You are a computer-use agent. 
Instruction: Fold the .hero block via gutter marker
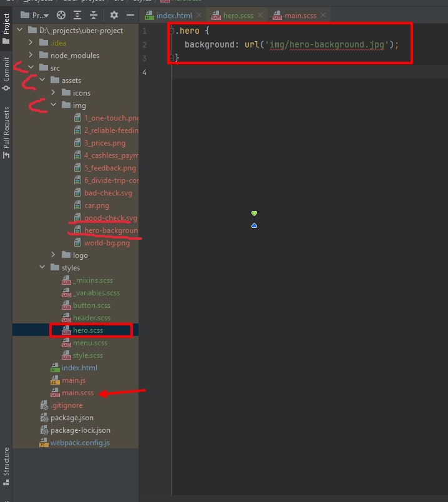(x=171, y=31)
